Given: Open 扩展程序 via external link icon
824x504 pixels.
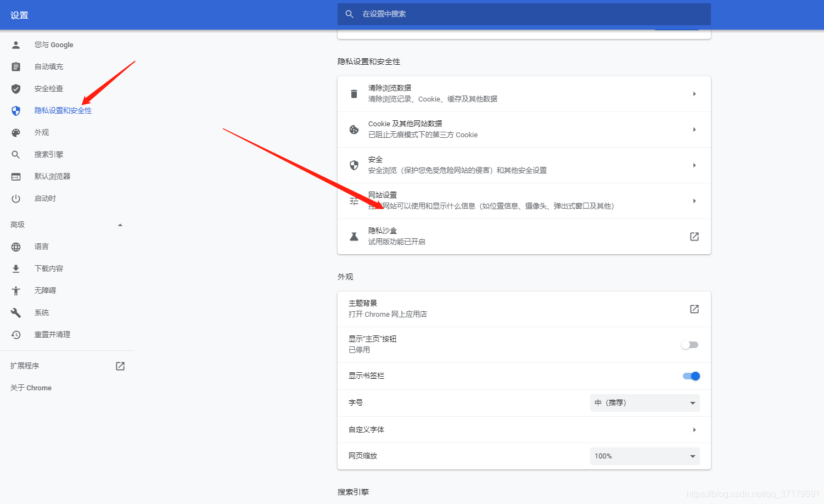Looking at the screenshot, I should (120, 366).
